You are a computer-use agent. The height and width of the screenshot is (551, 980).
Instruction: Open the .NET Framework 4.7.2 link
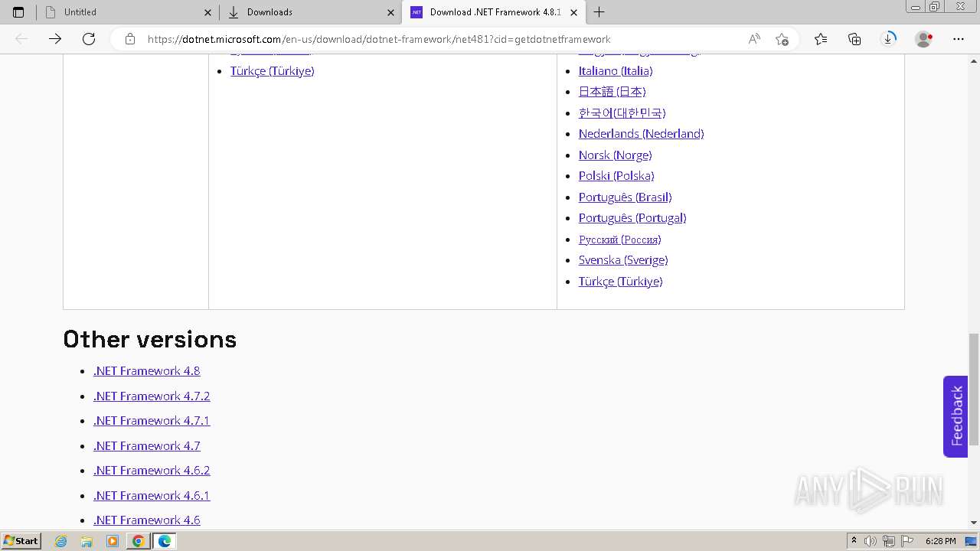pos(152,396)
